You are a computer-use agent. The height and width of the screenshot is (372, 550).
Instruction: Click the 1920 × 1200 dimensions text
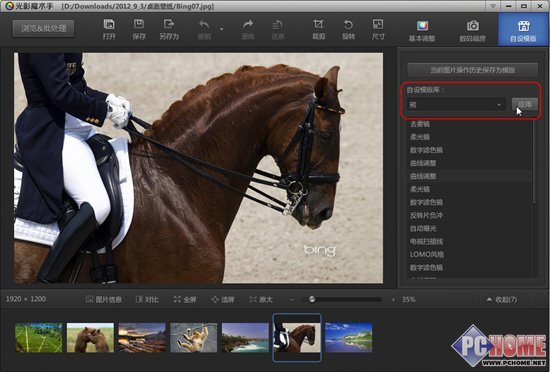(x=26, y=299)
